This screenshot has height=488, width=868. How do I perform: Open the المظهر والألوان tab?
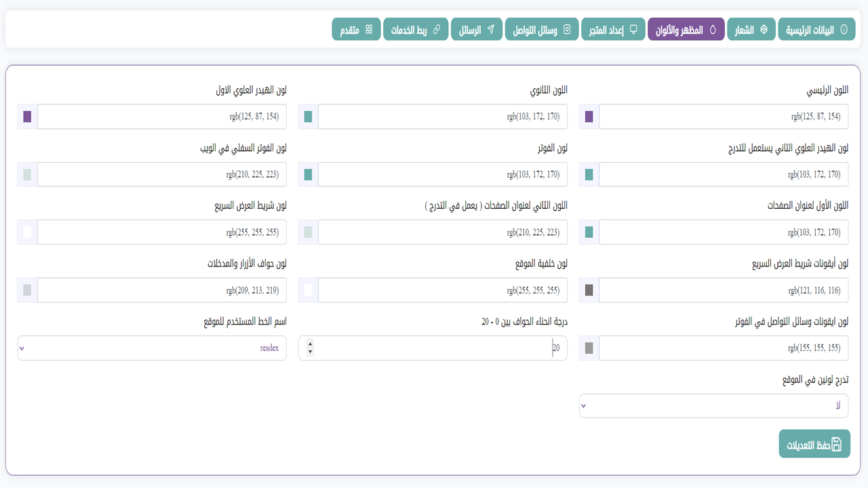(686, 30)
